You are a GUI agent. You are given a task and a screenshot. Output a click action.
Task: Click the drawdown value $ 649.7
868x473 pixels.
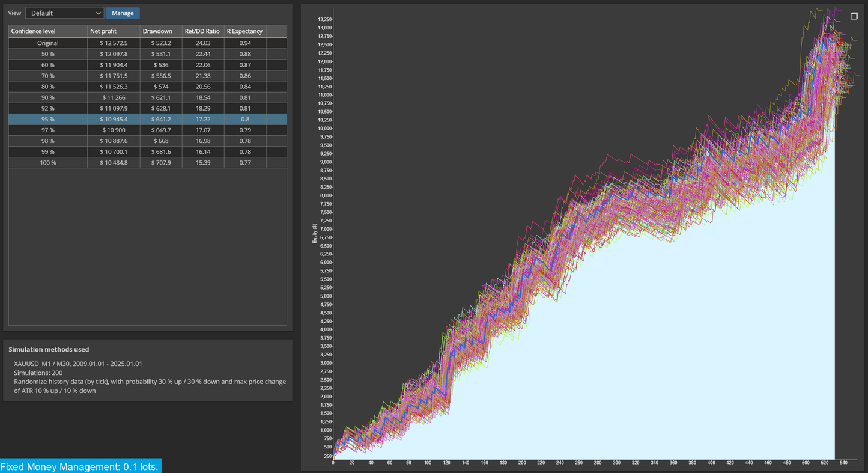point(161,130)
